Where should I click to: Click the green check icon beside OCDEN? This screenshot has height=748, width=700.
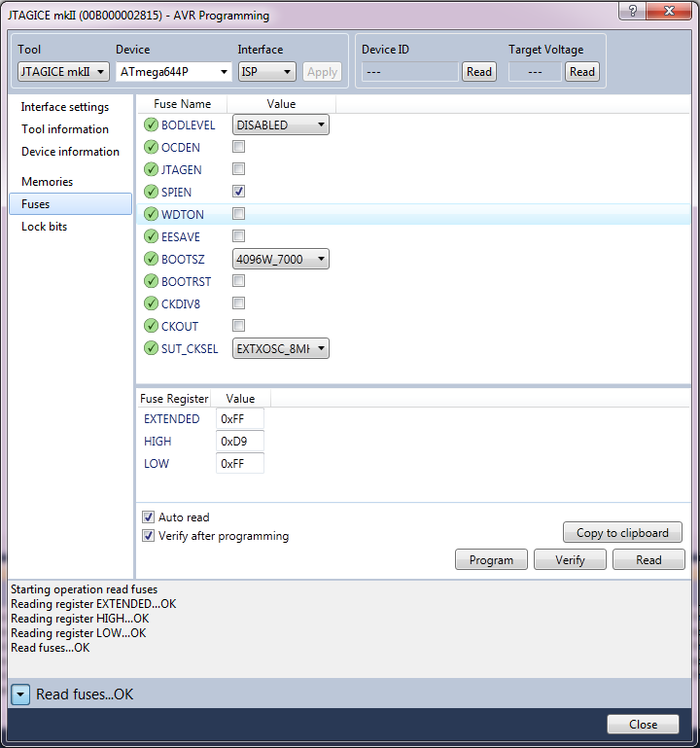(x=151, y=147)
